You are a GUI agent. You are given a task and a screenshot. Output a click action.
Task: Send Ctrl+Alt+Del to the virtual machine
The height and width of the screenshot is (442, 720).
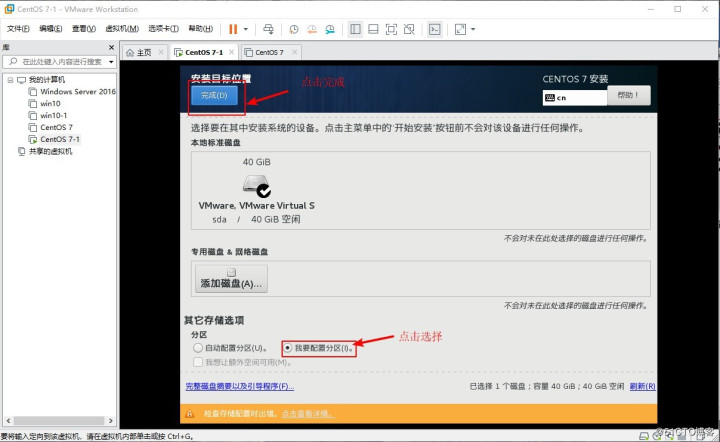pyautogui.click(x=268, y=29)
